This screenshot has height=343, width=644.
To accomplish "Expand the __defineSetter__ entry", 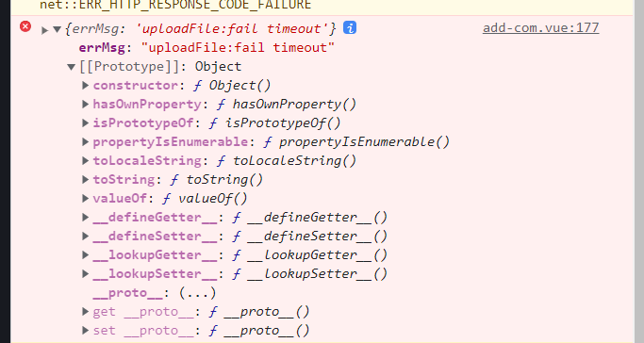I will pyautogui.click(x=85, y=236).
